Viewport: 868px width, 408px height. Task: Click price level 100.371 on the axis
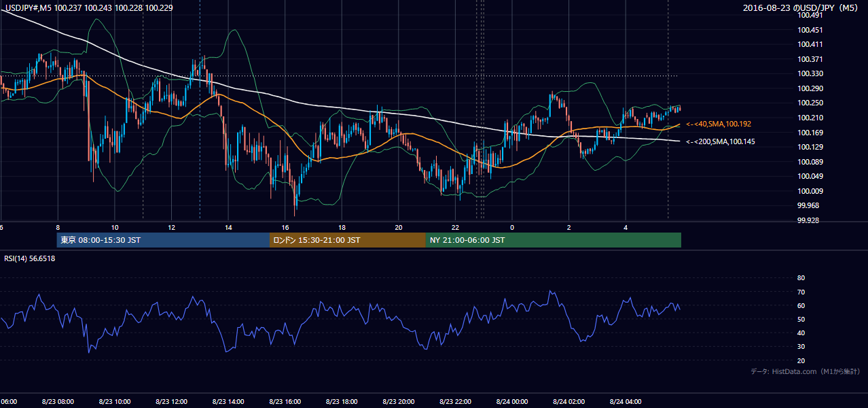coord(810,59)
